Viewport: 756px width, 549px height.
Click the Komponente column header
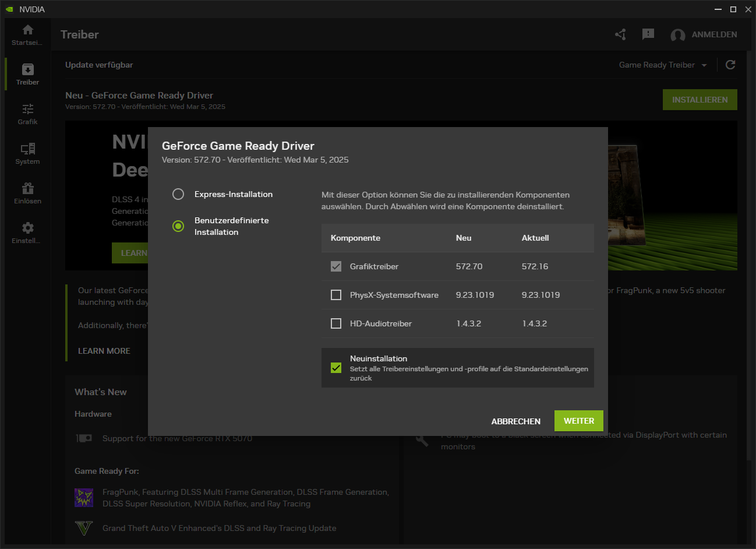(355, 238)
